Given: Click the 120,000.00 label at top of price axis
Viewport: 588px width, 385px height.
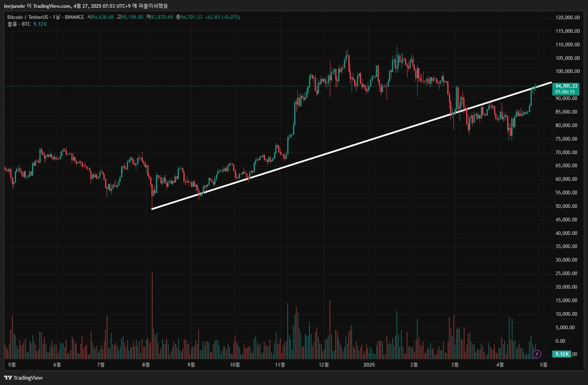Looking at the screenshot, I should 567,18.
